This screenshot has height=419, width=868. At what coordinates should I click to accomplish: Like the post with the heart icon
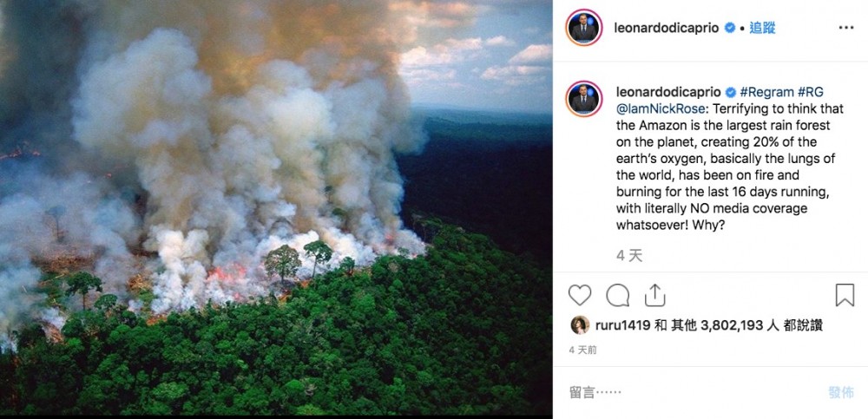point(580,296)
